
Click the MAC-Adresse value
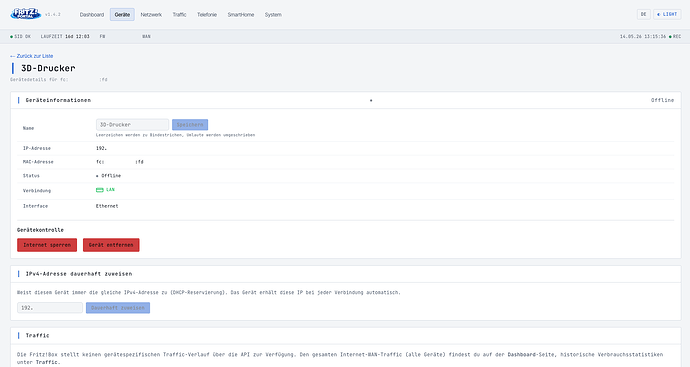120,162
